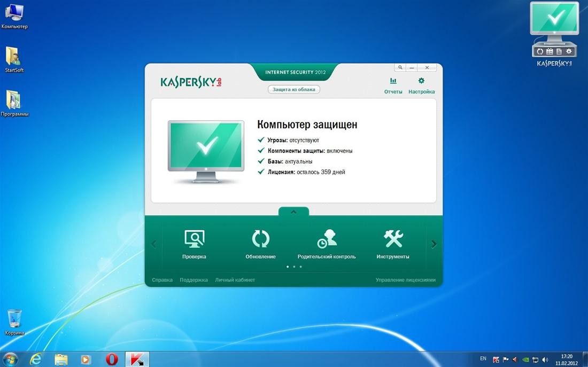Minimize the Kaspersky window
The image size is (588, 367).
tap(412, 67)
